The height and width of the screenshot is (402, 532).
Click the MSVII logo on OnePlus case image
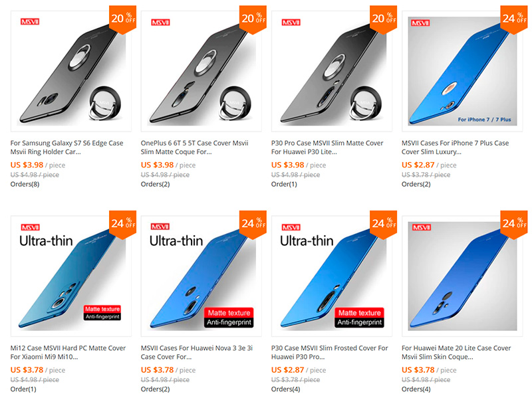point(160,23)
